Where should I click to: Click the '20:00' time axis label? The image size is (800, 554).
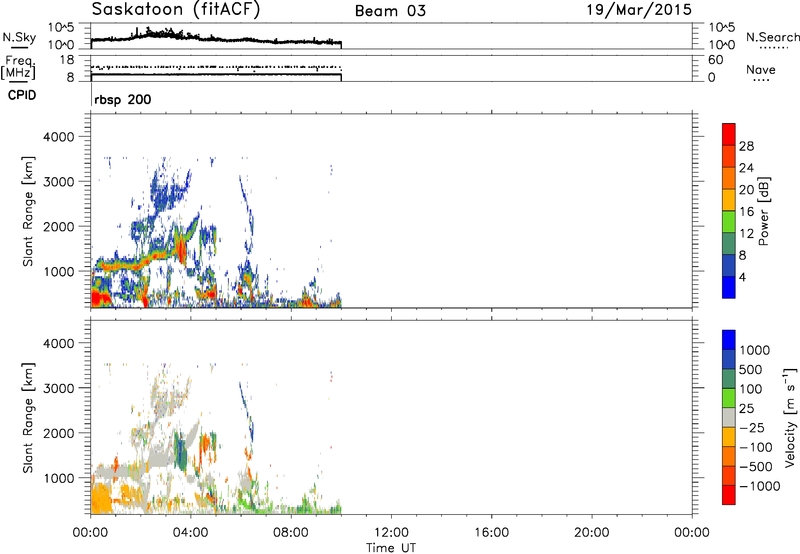(592, 533)
